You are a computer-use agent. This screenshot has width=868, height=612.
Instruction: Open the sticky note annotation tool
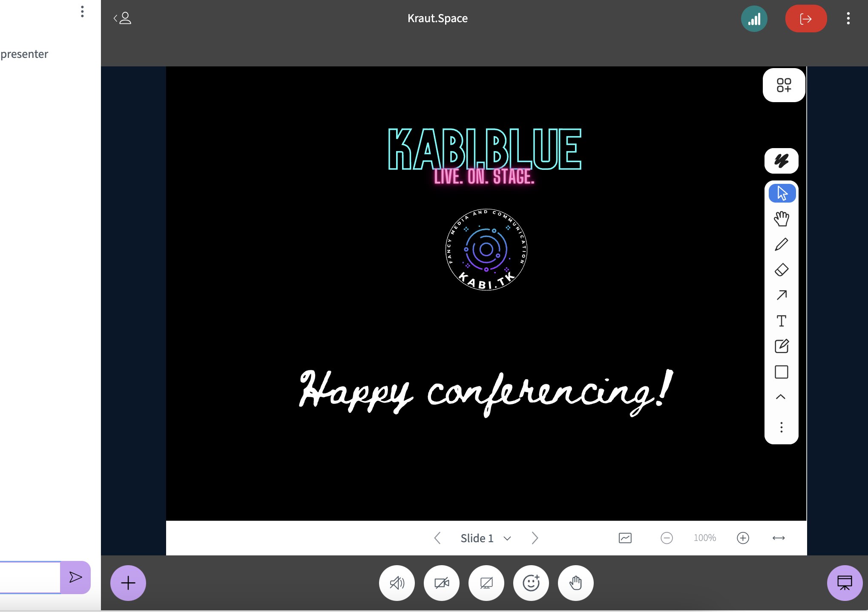(x=782, y=346)
